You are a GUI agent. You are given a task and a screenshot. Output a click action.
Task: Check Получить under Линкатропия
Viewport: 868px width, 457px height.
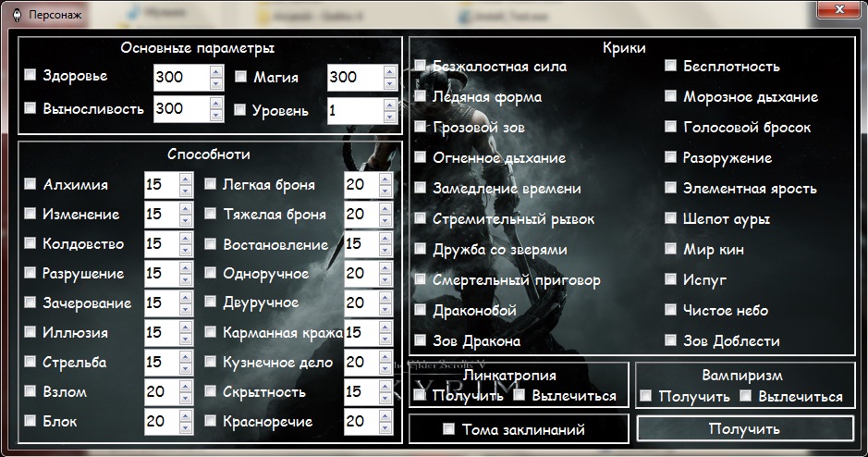click(x=421, y=395)
